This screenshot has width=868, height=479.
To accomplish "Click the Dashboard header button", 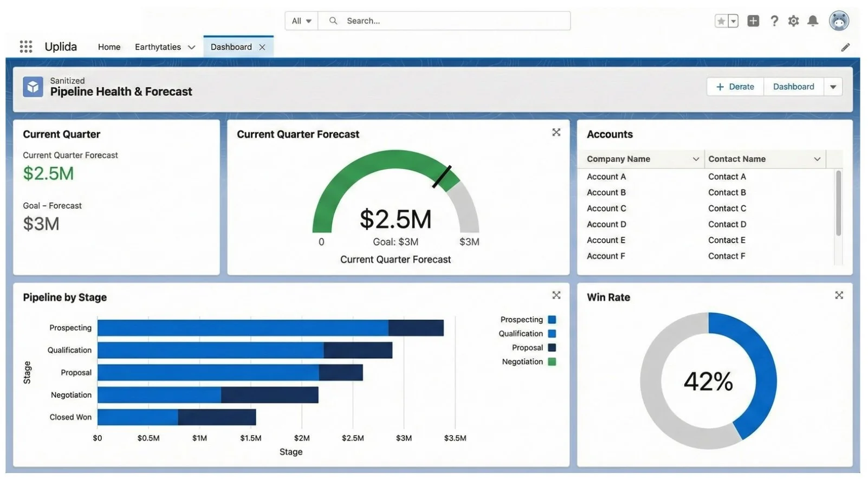I will tap(793, 87).
